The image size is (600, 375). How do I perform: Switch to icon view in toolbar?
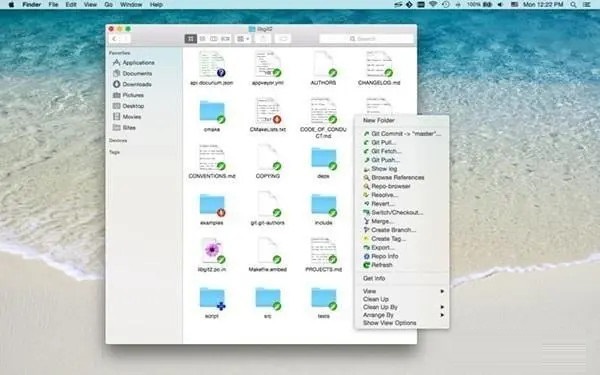click(191, 39)
